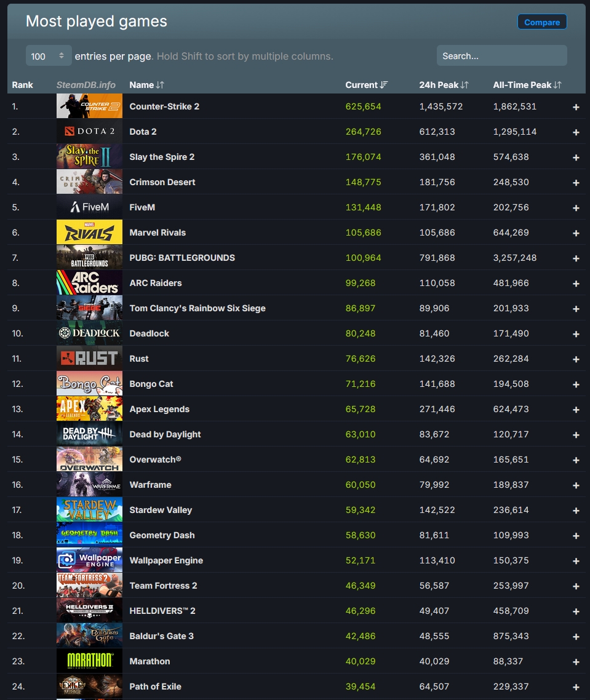Open the Path of Exile name link
Screen dimensions: 590x700
pyautogui.click(x=155, y=686)
